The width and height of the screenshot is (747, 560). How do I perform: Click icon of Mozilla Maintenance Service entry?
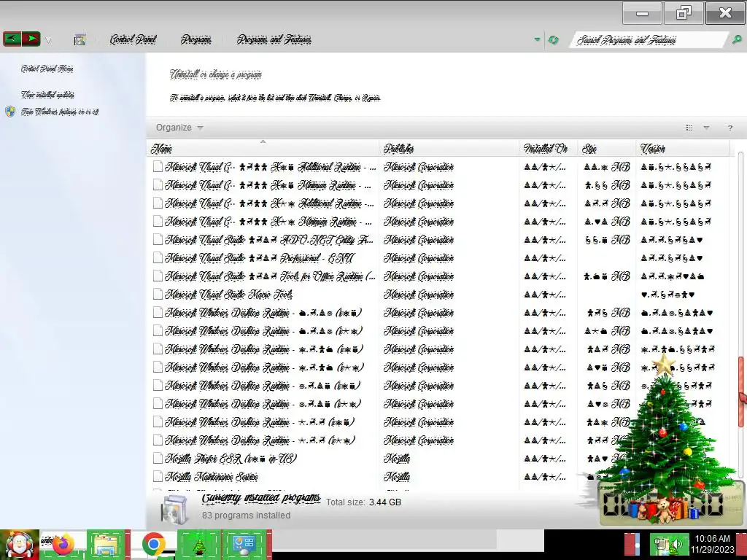tap(158, 476)
